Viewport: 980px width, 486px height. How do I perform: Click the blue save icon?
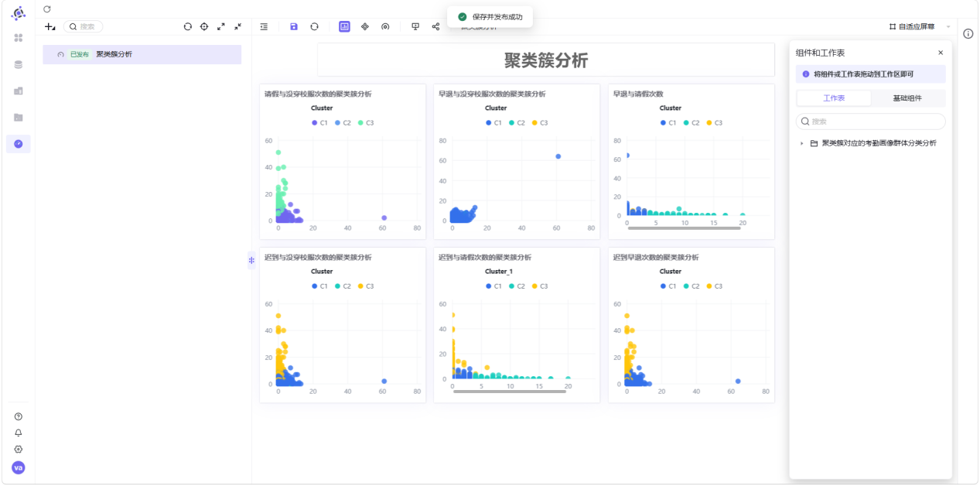click(x=294, y=26)
